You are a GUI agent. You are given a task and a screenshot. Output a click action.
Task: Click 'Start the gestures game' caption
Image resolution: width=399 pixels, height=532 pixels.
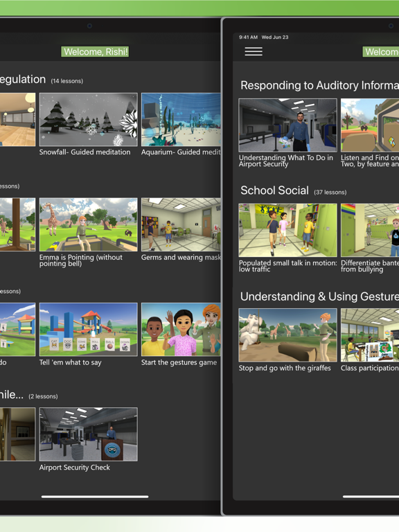click(179, 362)
